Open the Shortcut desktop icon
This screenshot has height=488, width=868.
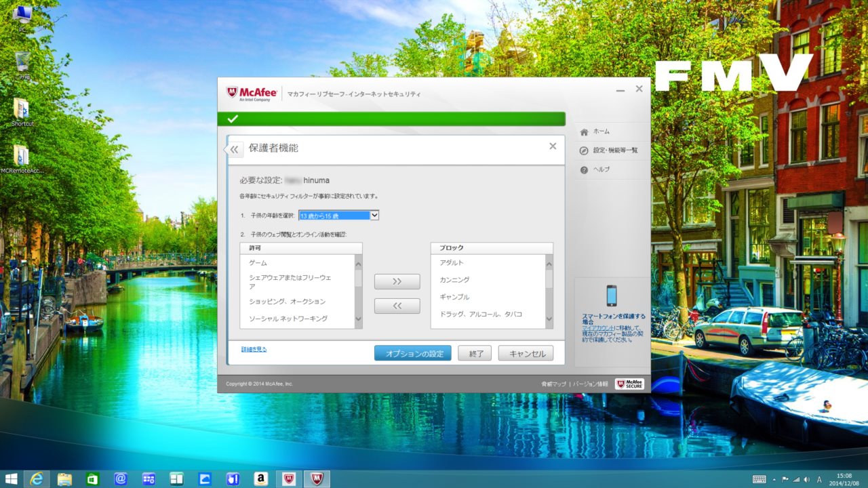22,110
